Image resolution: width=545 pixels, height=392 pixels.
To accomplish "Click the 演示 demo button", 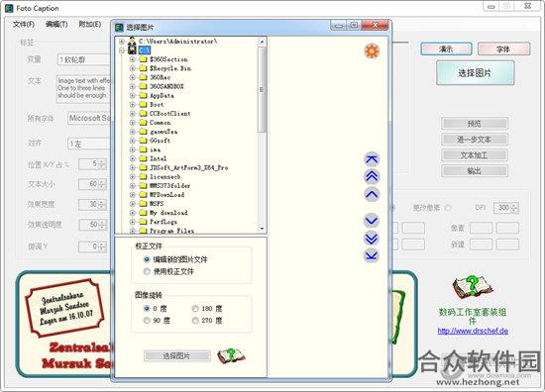I will [446, 49].
